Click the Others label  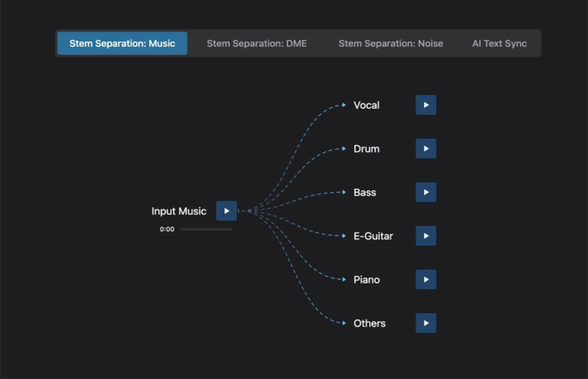[369, 323]
